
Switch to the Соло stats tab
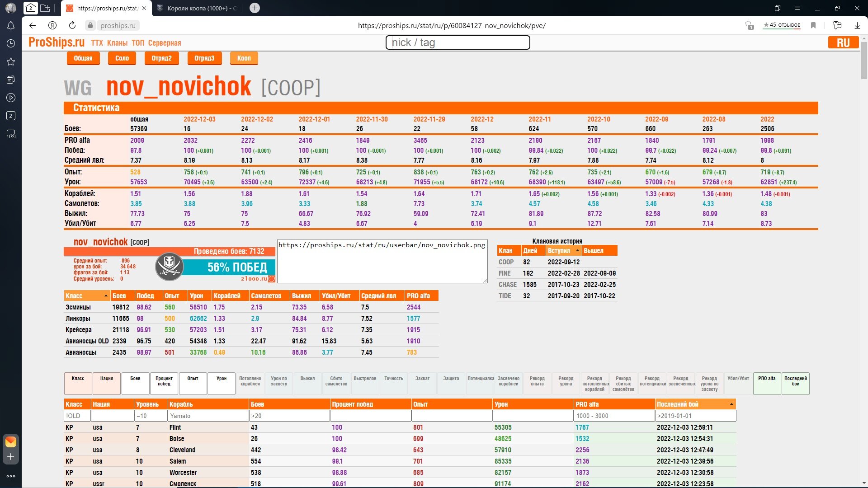pyautogui.click(x=122, y=58)
